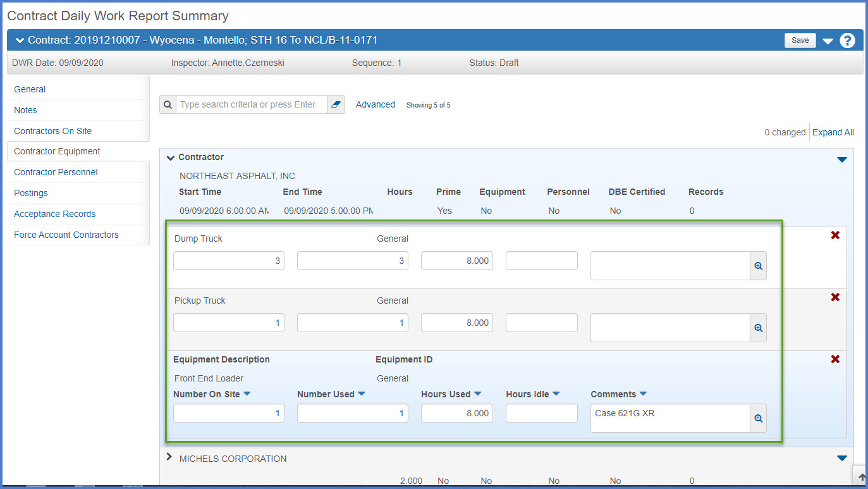Click the Case 621G XR comments field

pos(670,419)
